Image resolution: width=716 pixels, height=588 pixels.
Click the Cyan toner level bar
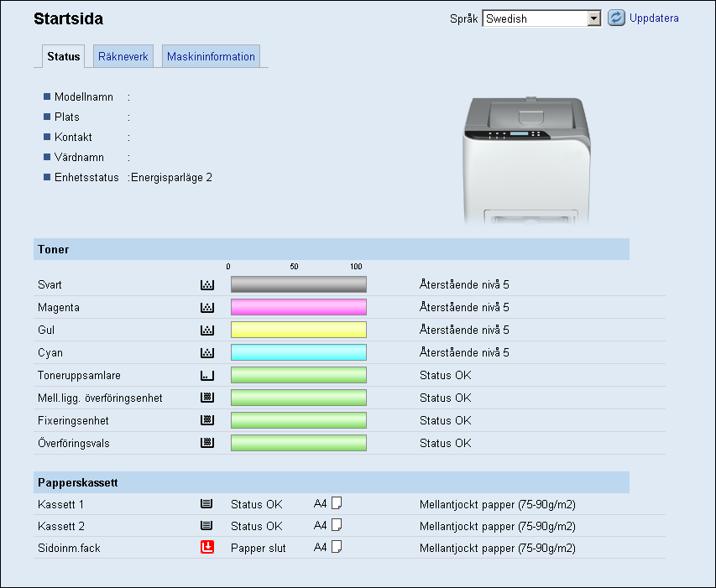[299, 352]
